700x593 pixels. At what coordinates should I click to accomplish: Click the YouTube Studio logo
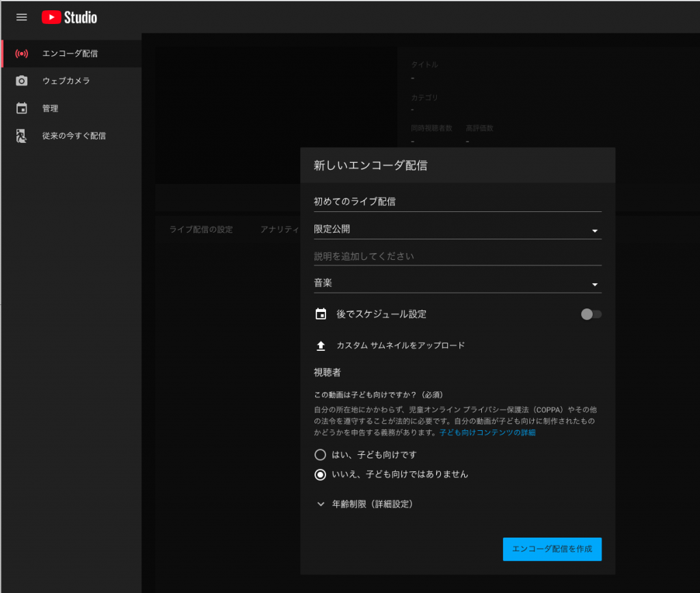(x=69, y=17)
